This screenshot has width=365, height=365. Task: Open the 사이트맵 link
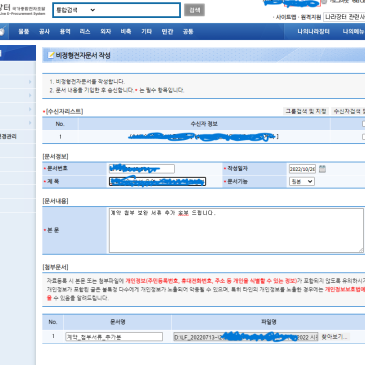click(x=286, y=17)
